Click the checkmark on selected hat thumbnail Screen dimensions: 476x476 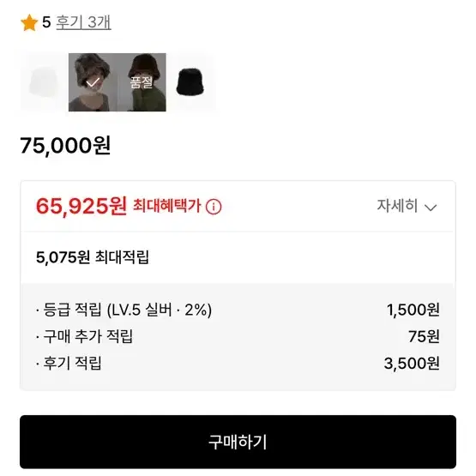93,82
